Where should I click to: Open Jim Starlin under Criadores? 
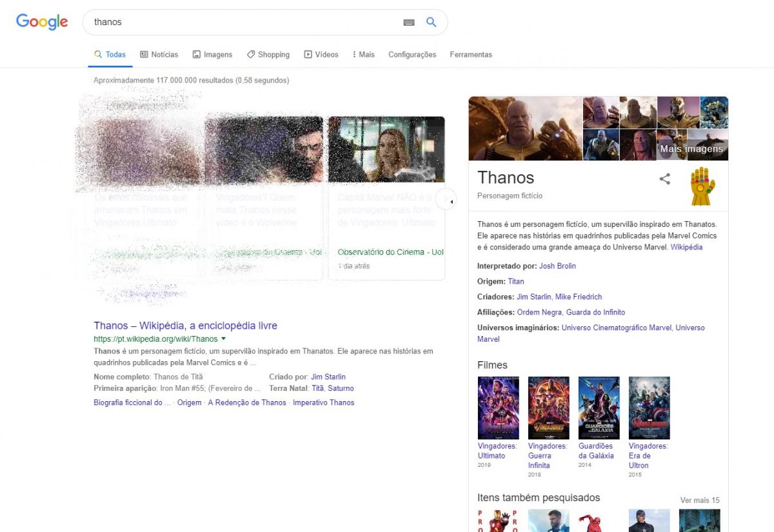click(x=534, y=297)
